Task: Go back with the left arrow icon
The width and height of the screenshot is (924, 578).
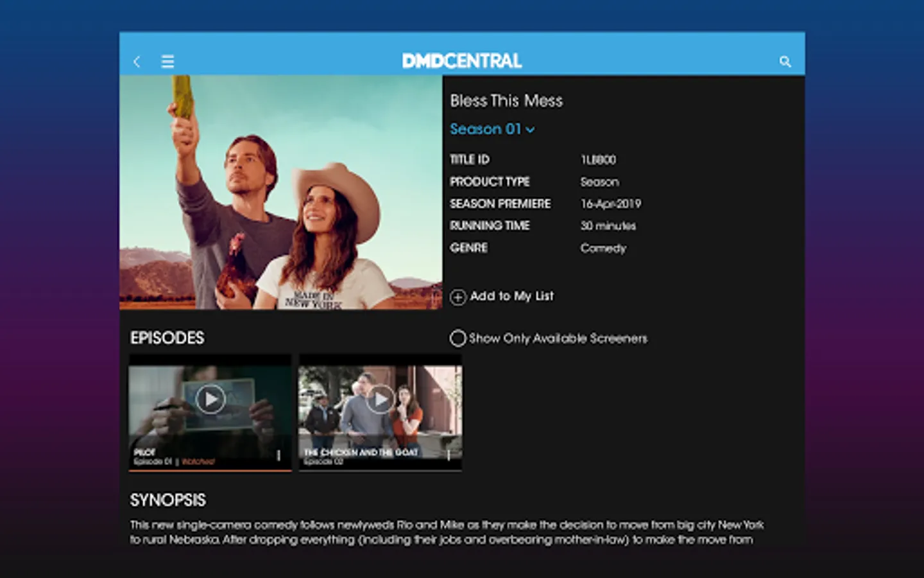Action: [x=137, y=62]
